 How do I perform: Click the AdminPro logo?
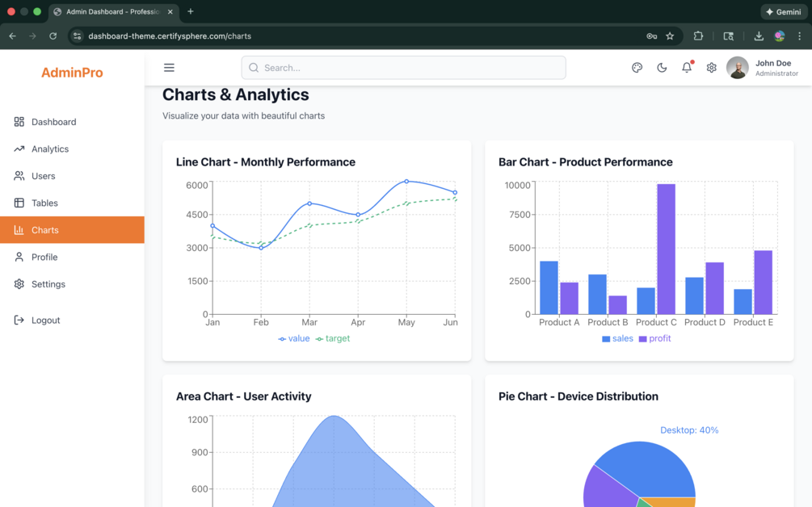[x=72, y=73]
